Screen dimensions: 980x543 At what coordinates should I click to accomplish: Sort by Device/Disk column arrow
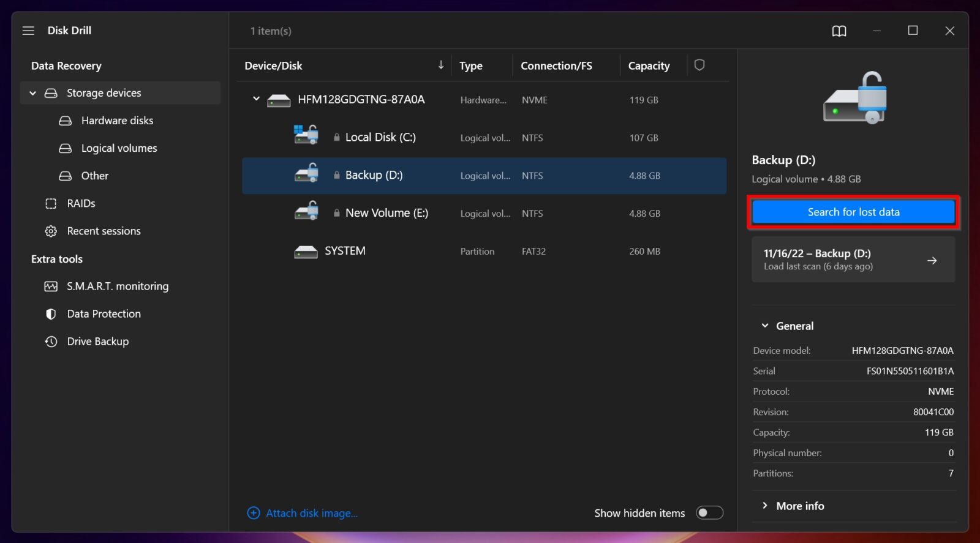coord(440,65)
